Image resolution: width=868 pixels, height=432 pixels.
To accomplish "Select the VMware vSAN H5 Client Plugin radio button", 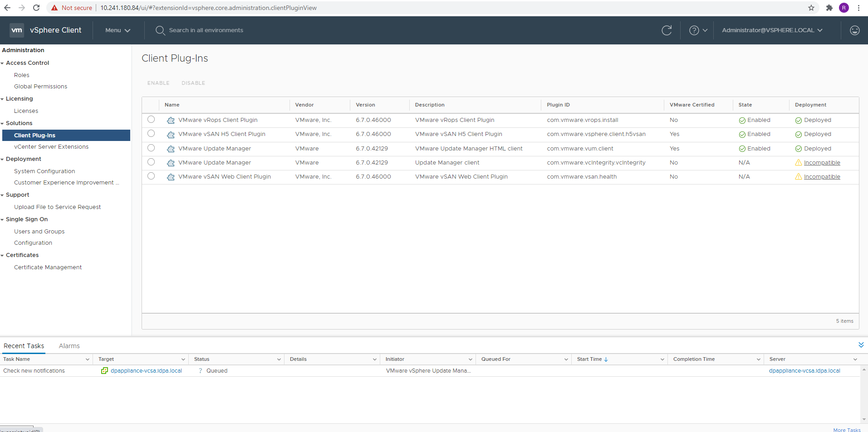I will (x=151, y=133).
